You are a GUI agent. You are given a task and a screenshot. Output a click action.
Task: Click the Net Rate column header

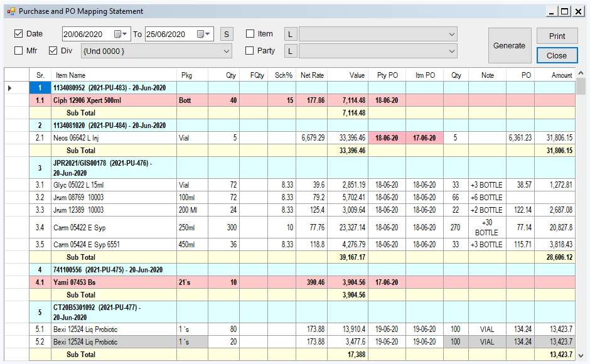click(312, 75)
